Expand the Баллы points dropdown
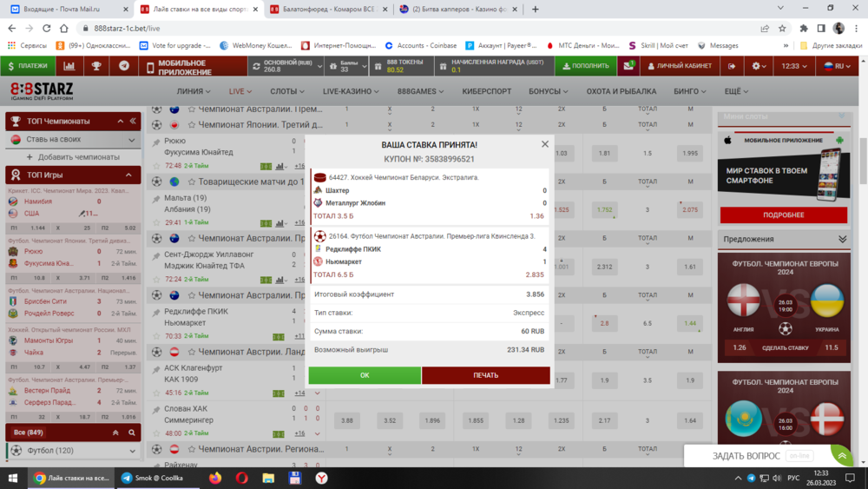 click(364, 67)
